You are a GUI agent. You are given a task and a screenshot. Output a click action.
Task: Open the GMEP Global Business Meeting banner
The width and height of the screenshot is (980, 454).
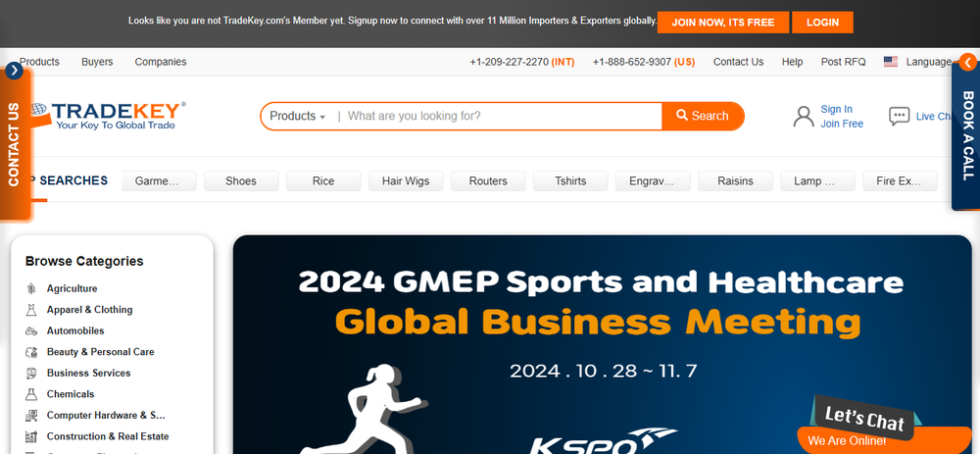(x=603, y=344)
